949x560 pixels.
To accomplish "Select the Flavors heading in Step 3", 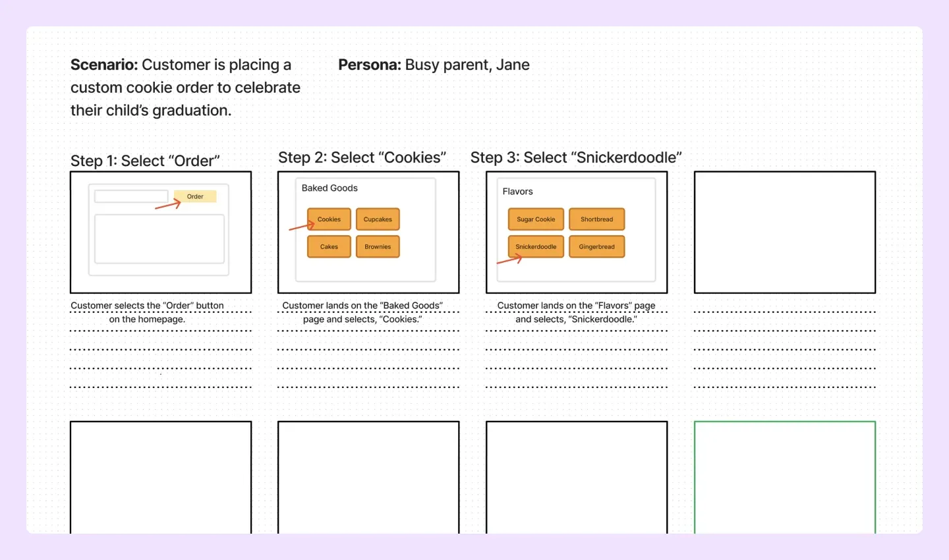I will 517,191.
